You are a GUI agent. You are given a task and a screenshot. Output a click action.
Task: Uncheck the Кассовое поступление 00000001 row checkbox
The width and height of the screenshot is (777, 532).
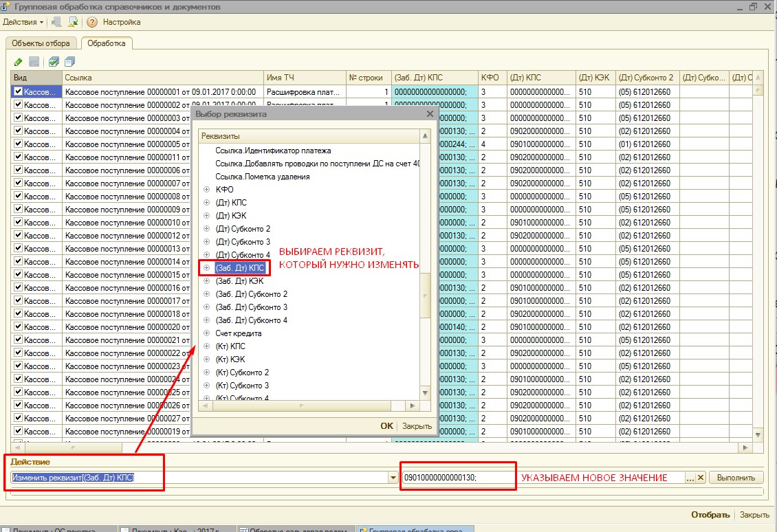tap(19, 91)
